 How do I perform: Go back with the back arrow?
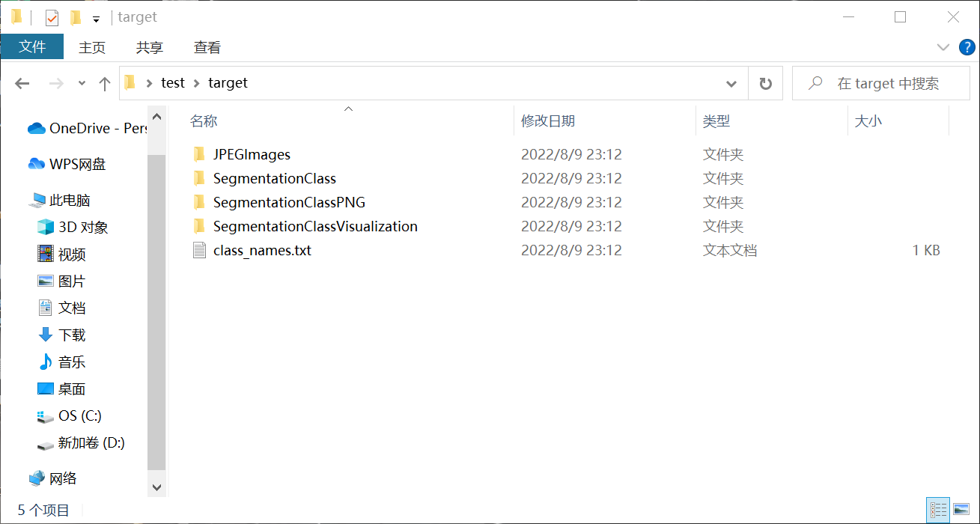tap(22, 84)
